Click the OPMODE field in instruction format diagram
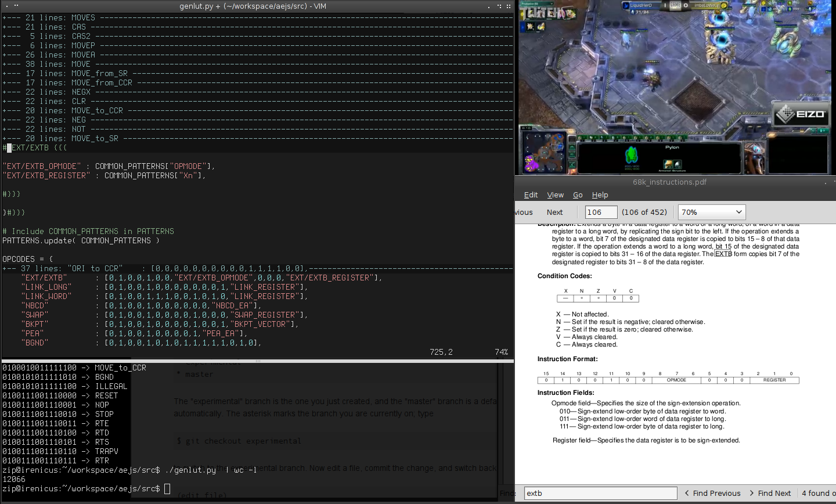This screenshot has width=836, height=504. pos(676,380)
